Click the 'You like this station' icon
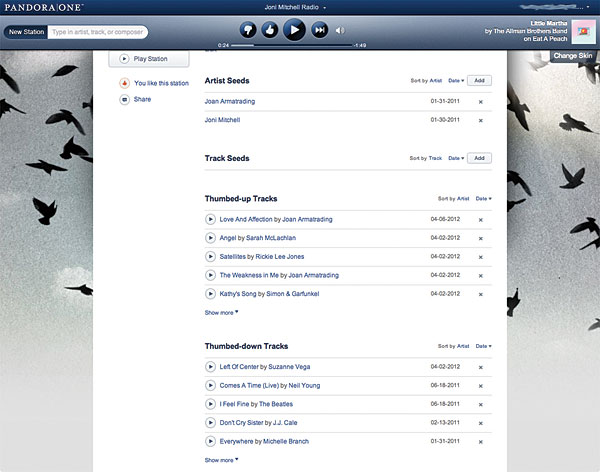 pos(124,83)
